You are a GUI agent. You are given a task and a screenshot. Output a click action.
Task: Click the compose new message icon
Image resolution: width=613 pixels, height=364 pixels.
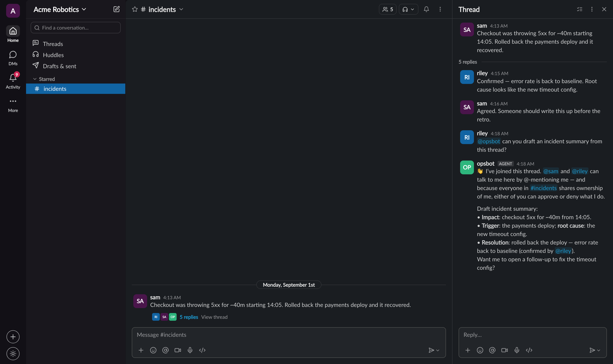click(116, 9)
